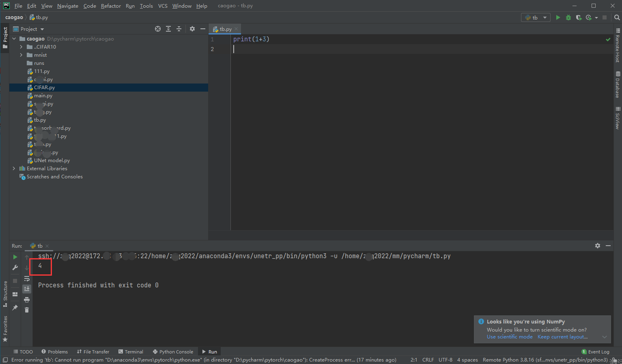Click Down the Stack Trace arrow

pos(27,268)
